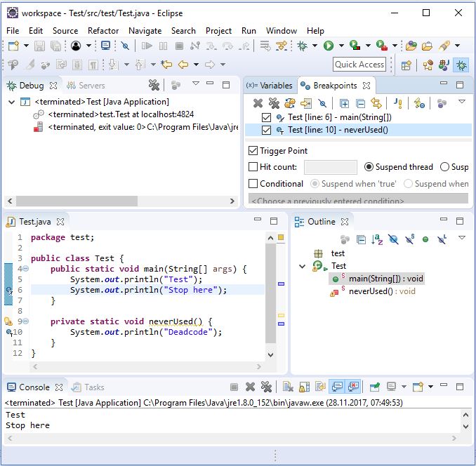Image resolution: width=476 pixels, height=466 pixels.
Task: Click Remove All Breakpoints icon in Breakpoints view
Action: pyautogui.click(x=274, y=103)
